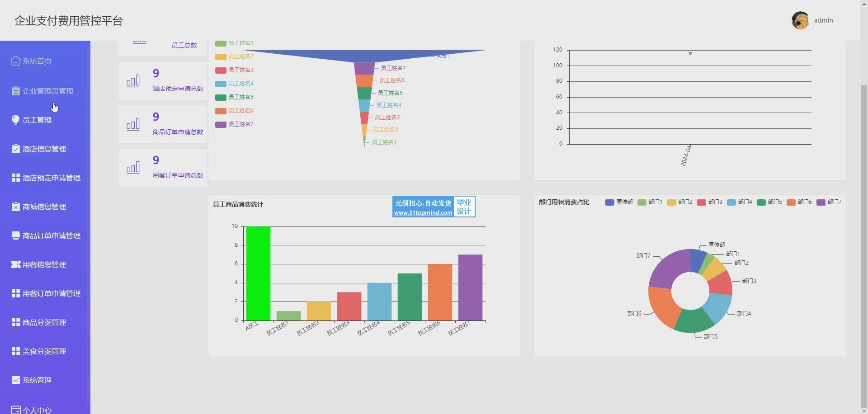Open the 用餐订单申请管理 menu
This screenshot has width=868, height=414.
point(51,293)
